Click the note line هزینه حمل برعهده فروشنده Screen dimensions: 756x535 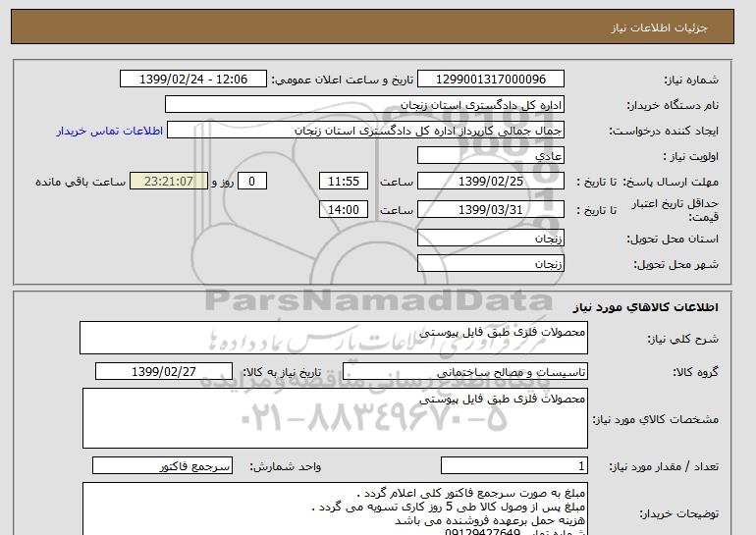pyautogui.click(x=490, y=520)
